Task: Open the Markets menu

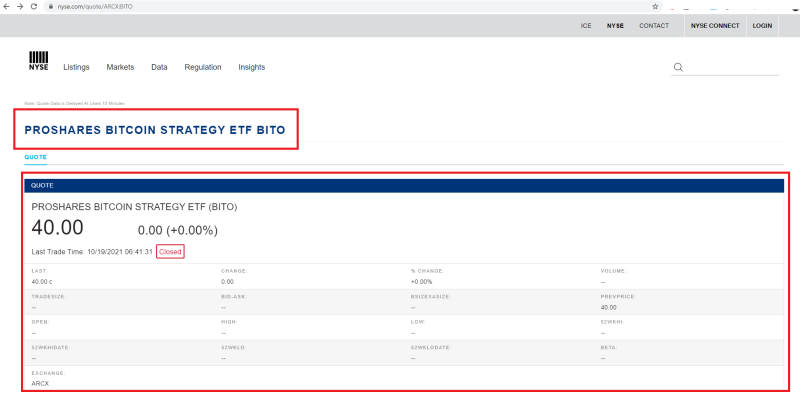Action: click(120, 67)
